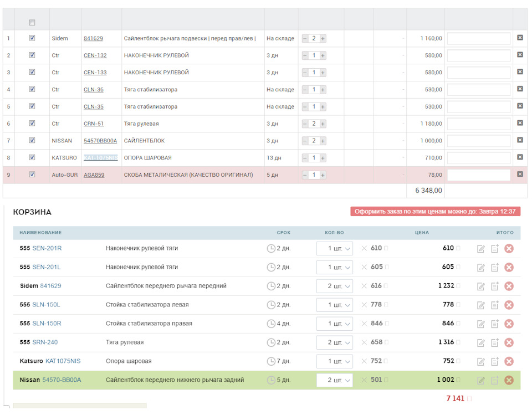Click the comment field for KATSURO row
532x420 pixels.
tap(479, 158)
